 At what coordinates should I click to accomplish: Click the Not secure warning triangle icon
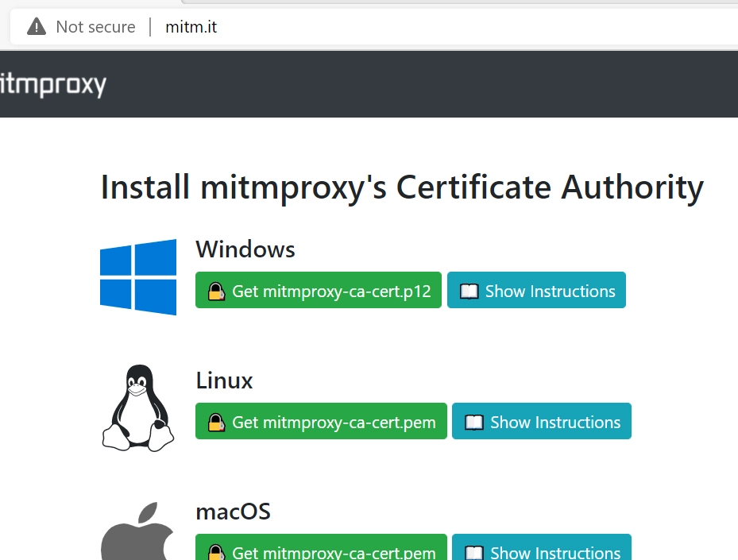coord(36,26)
